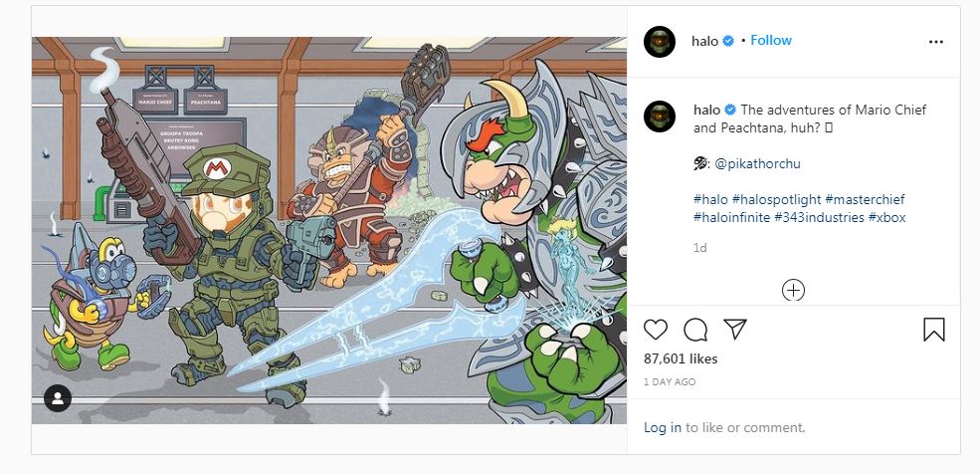The width and height of the screenshot is (980, 474).
Task: Like the post with the heart icon
Action: pos(656,330)
